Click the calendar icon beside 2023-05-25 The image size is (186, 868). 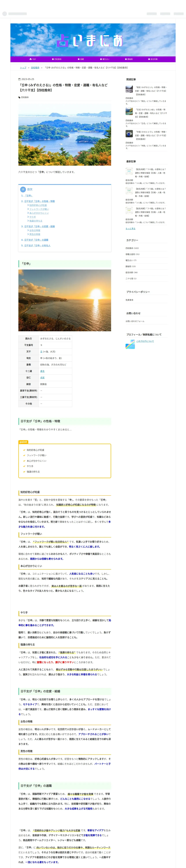(x=19, y=79)
